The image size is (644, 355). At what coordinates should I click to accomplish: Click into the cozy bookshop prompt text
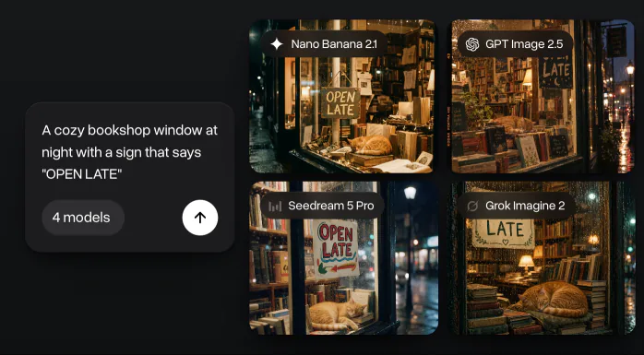pyautogui.click(x=130, y=152)
